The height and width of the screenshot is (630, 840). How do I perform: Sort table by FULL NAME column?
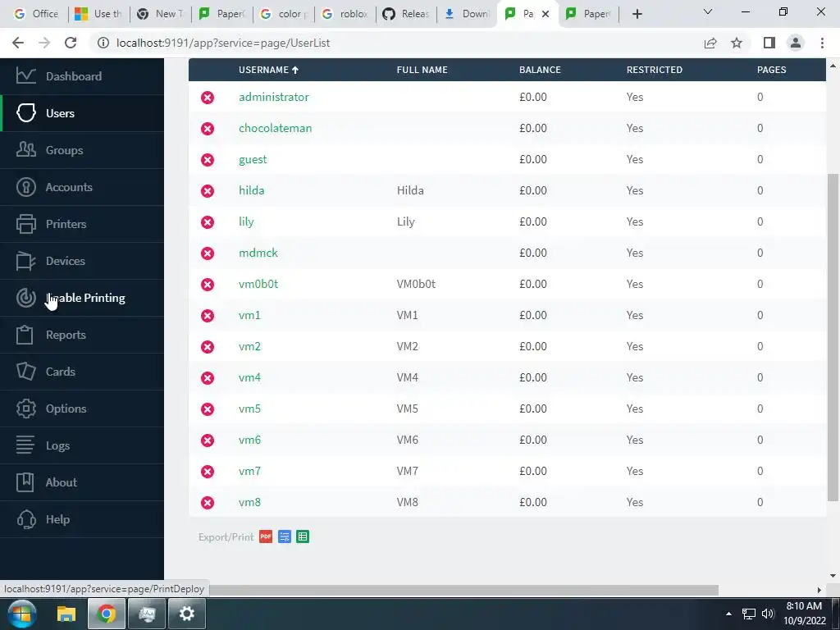[x=422, y=70]
